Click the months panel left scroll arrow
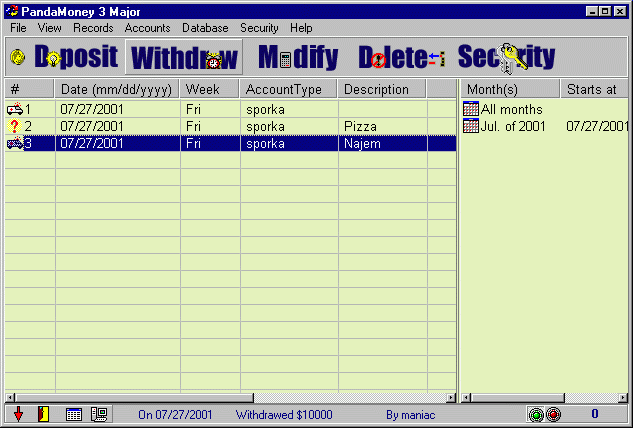Image resolution: width=633 pixels, height=428 pixels. point(466,398)
